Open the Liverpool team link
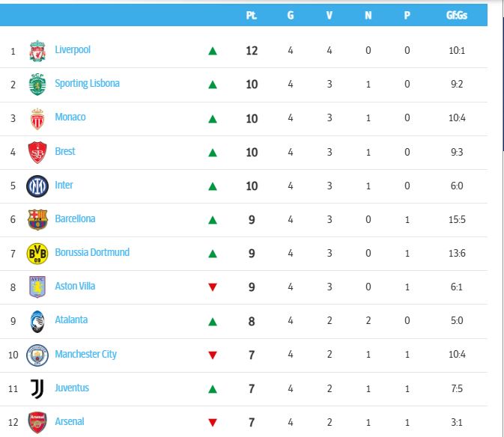This screenshot has width=504, height=437. point(73,49)
